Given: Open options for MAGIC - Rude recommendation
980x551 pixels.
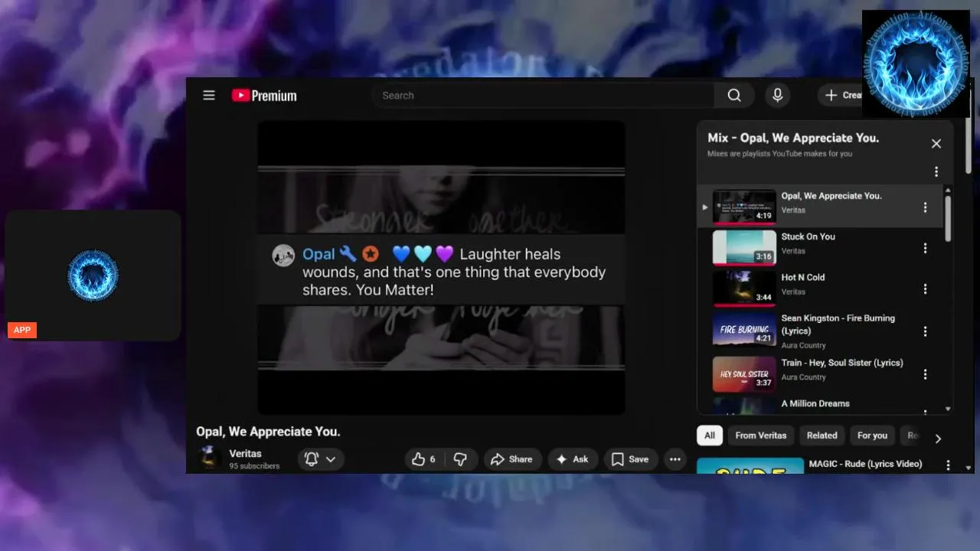Looking at the screenshot, I should coord(948,465).
